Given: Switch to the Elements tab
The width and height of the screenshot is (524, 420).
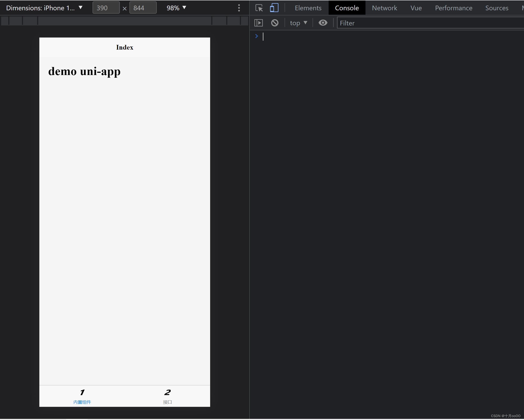Looking at the screenshot, I should [308, 8].
